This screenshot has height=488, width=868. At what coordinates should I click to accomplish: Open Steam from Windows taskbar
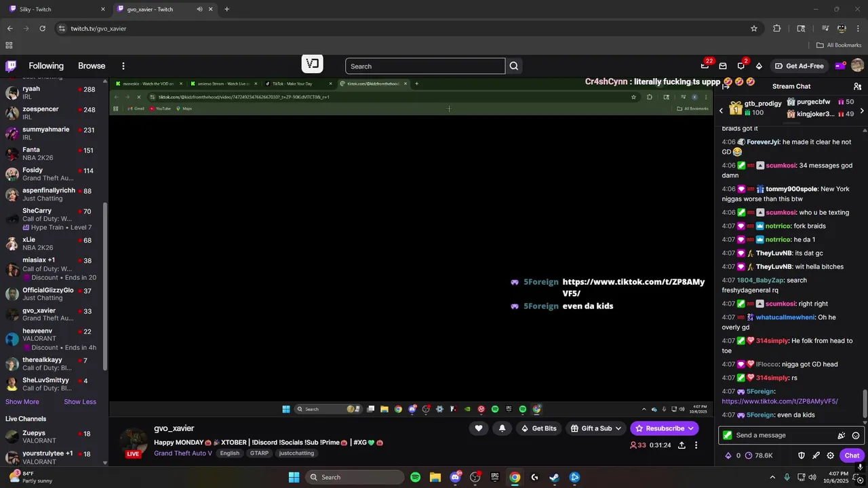pos(554,477)
